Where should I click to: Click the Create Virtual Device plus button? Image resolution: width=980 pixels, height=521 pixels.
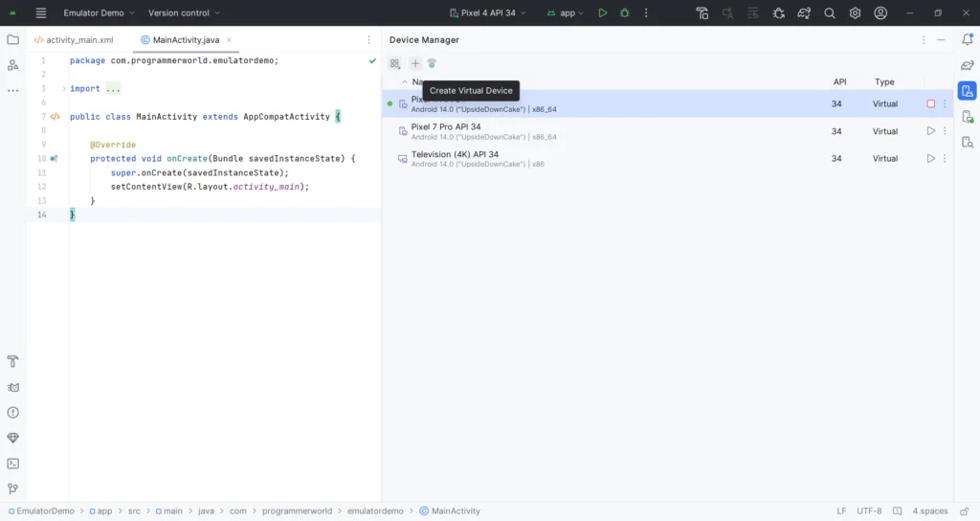pyautogui.click(x=415, y=64)
